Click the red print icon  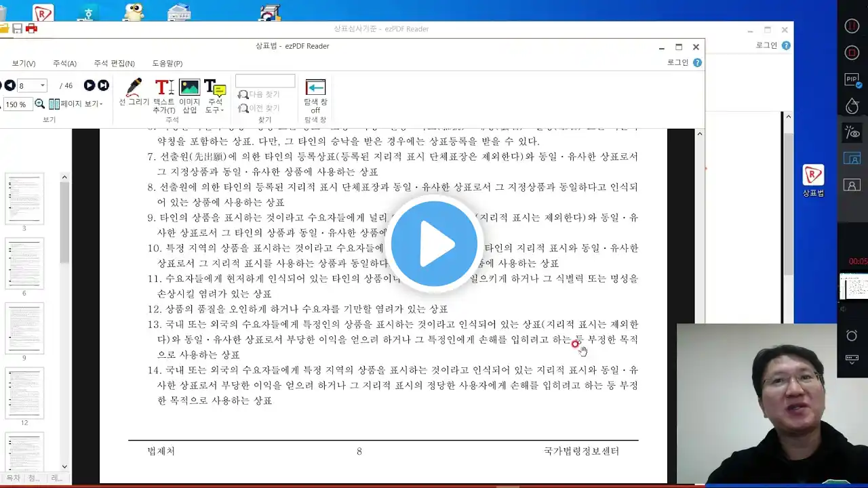(x=31, y=28)
